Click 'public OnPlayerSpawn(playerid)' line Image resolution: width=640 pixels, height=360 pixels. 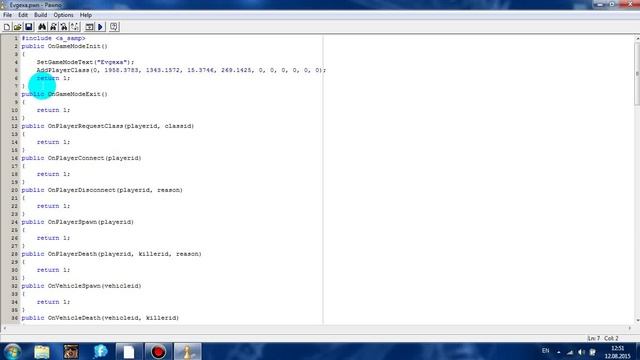[78, 222]
